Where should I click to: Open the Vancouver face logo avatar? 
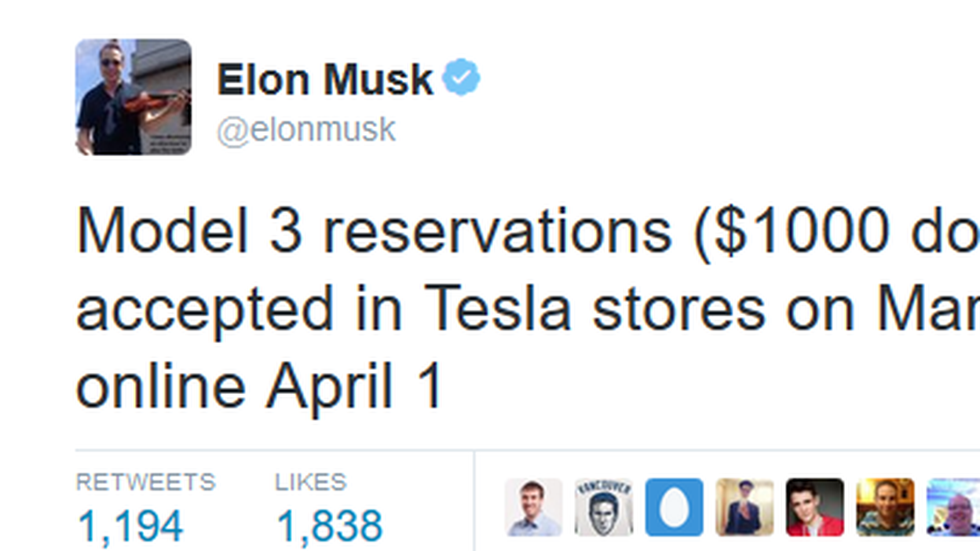coord(604,507)
